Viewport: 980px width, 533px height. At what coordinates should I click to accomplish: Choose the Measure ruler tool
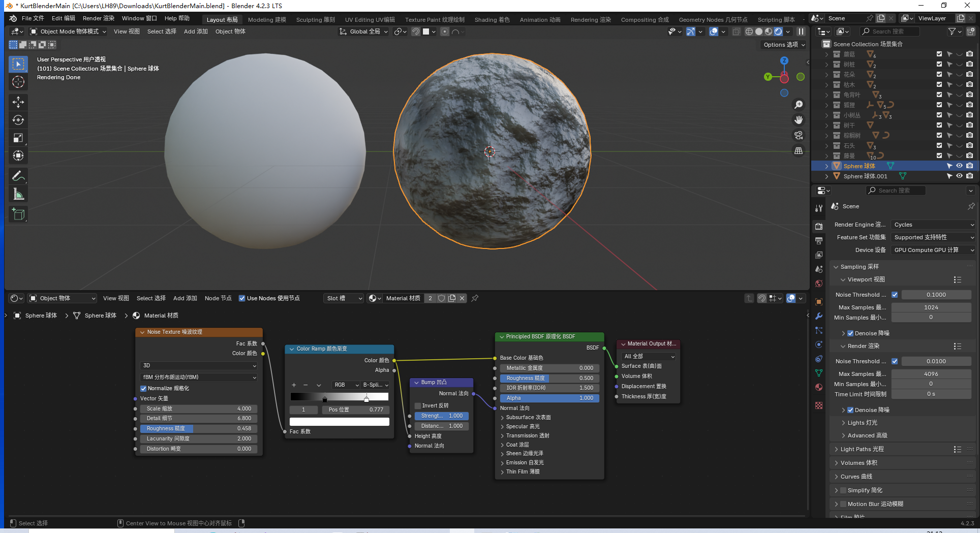pos(18,194)
